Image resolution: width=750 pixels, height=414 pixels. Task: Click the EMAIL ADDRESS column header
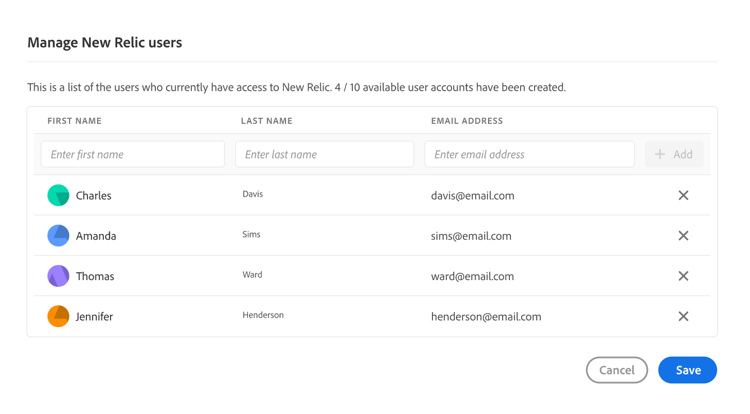coord(467,121)
